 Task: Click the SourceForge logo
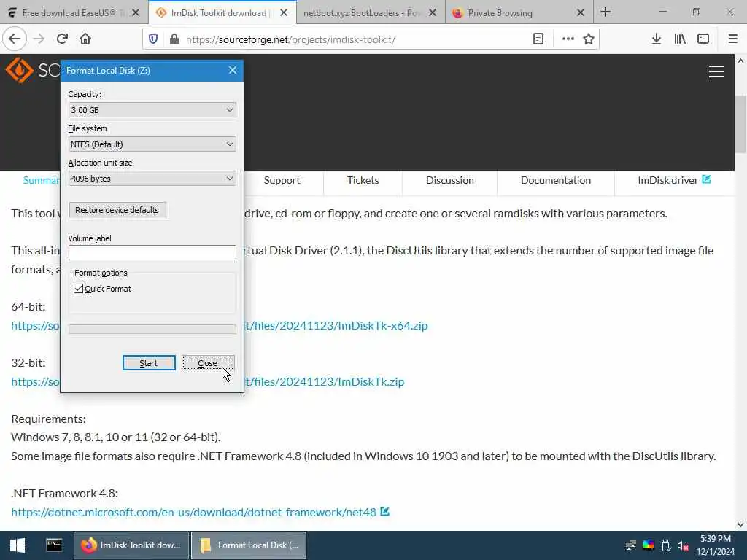pyautogui.click(x=19, y=71)
